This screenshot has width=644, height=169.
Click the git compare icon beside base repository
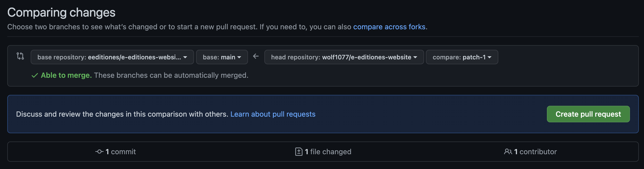point(20,56)
